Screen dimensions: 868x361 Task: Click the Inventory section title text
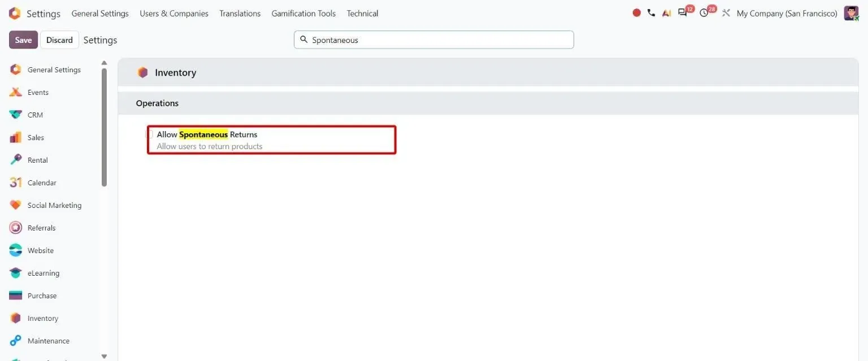175,73
